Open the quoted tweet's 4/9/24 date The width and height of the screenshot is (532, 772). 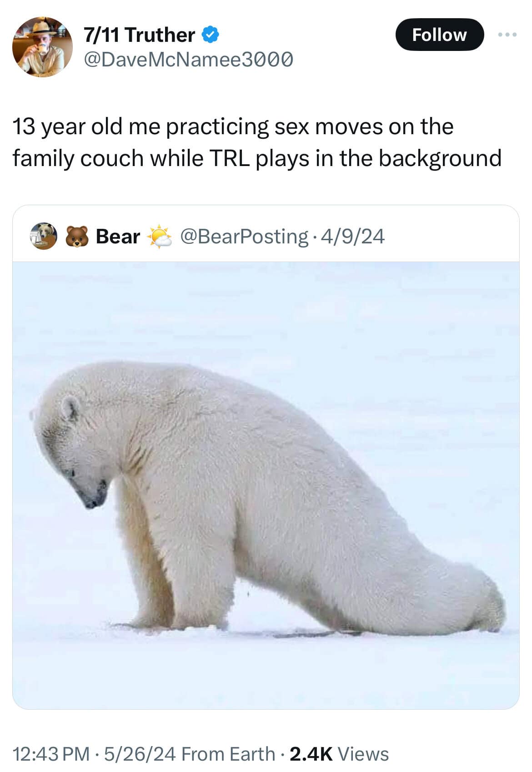tap(353, 237)
